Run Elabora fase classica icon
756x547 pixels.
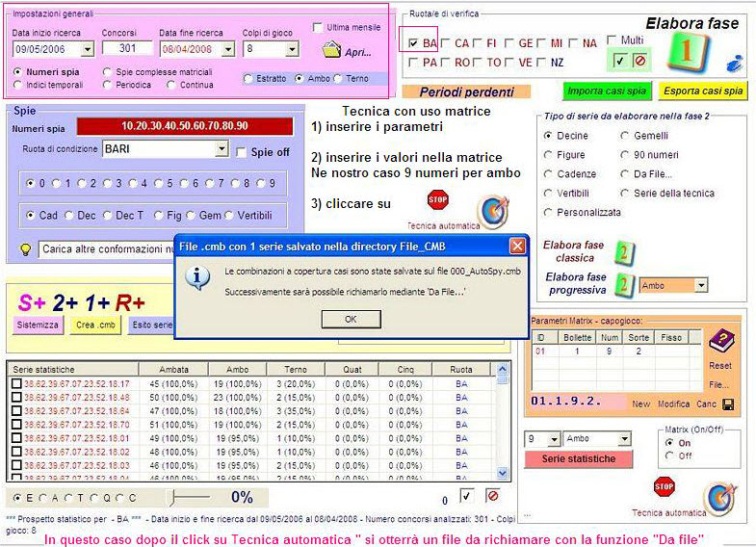point(624,252)
